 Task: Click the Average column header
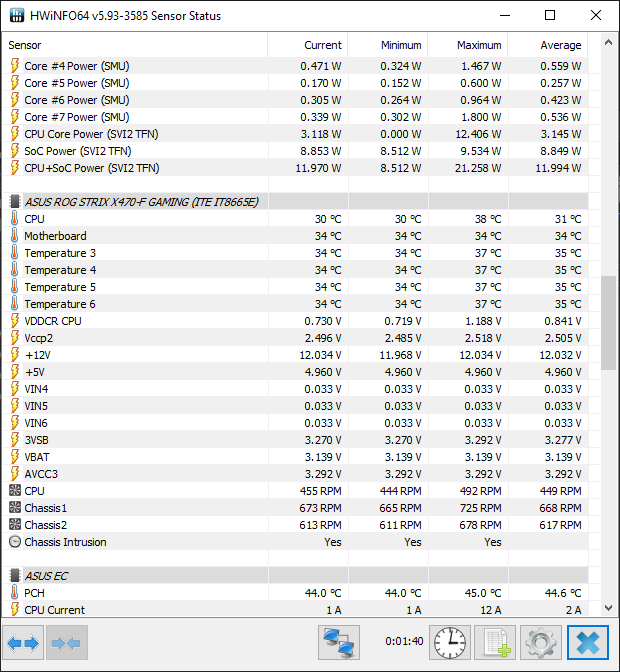[548, 45]
